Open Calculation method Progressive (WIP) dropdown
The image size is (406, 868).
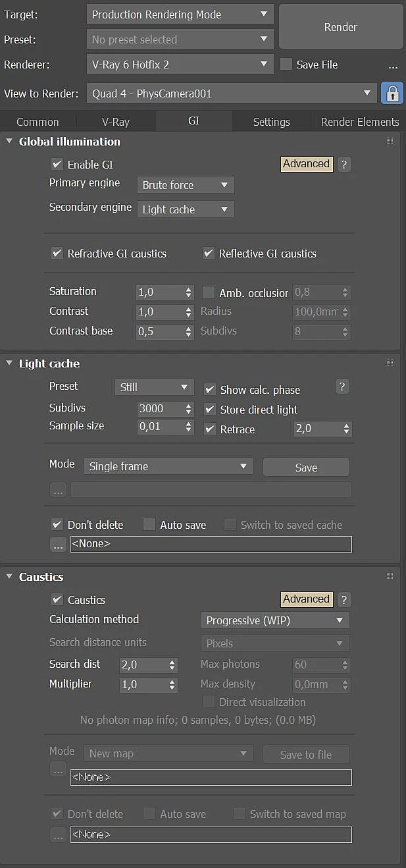point(274,620)
